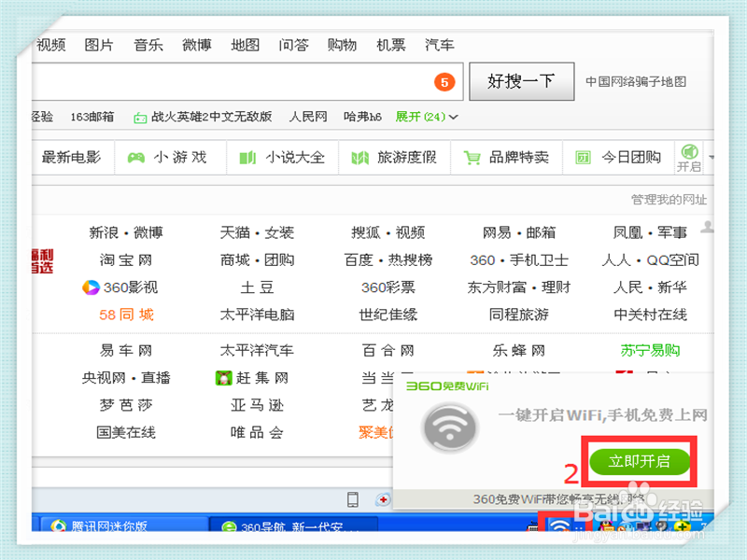Click the QQ penguin tray icon

606,525
